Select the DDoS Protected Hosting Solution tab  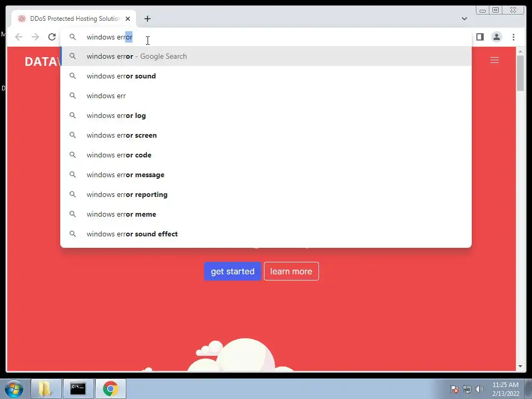pyautogui.click(x=74, y=19)
